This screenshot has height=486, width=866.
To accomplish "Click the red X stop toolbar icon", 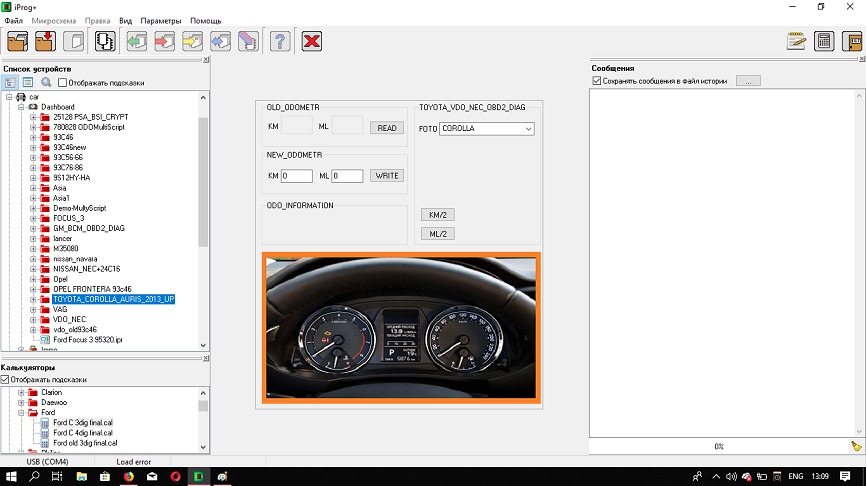I will point(312,41).
